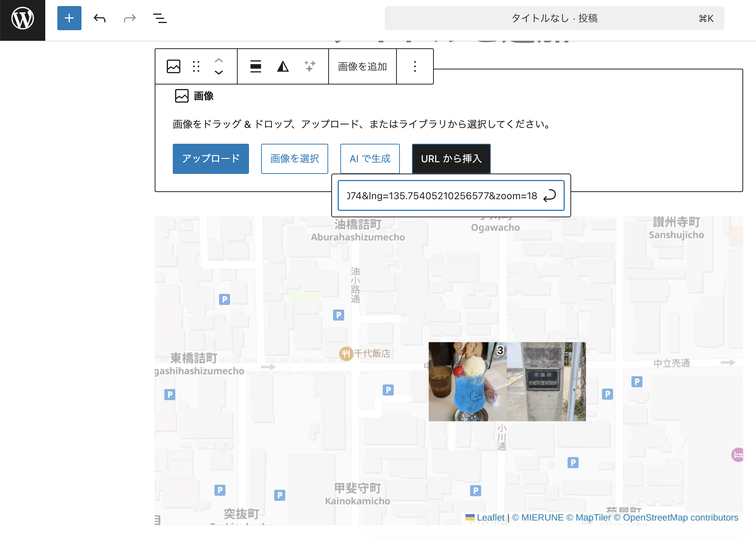
Task: Click the duotone filter triangle icon
Action: tap(283, 66)
